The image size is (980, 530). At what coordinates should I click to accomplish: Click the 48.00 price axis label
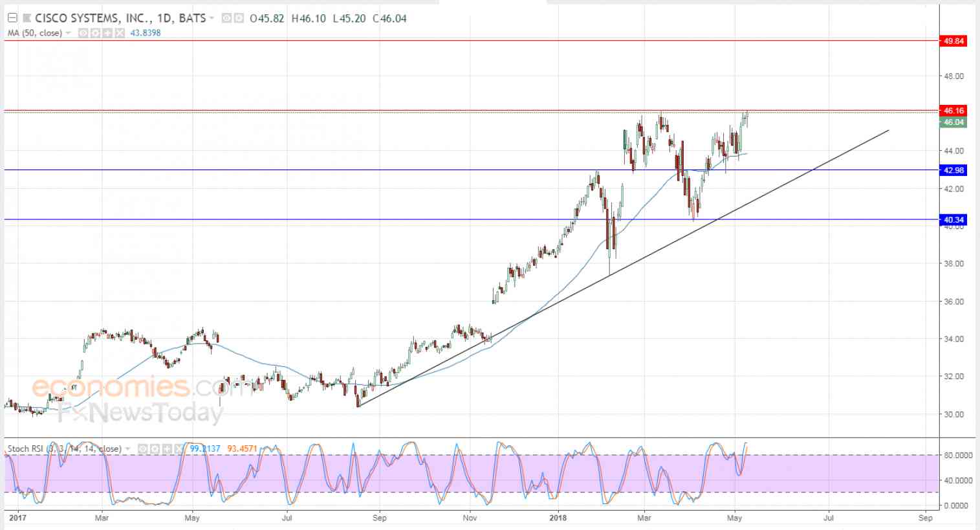(954, 76)
